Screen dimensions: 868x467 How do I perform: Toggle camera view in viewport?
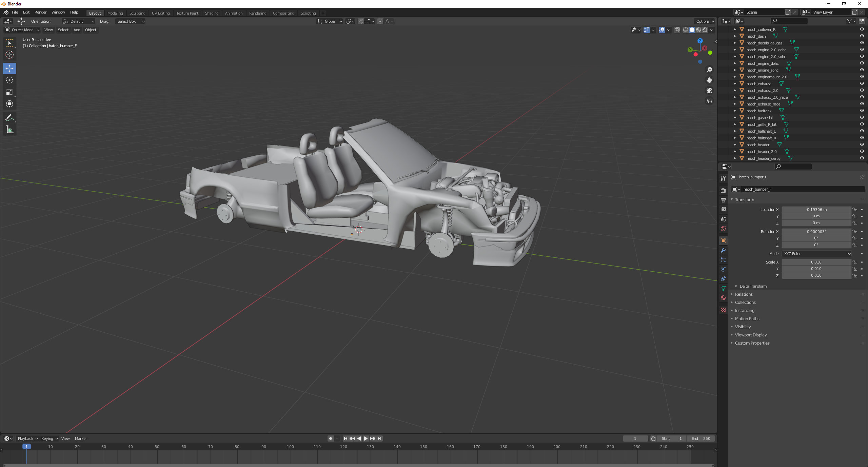[709, 91]
